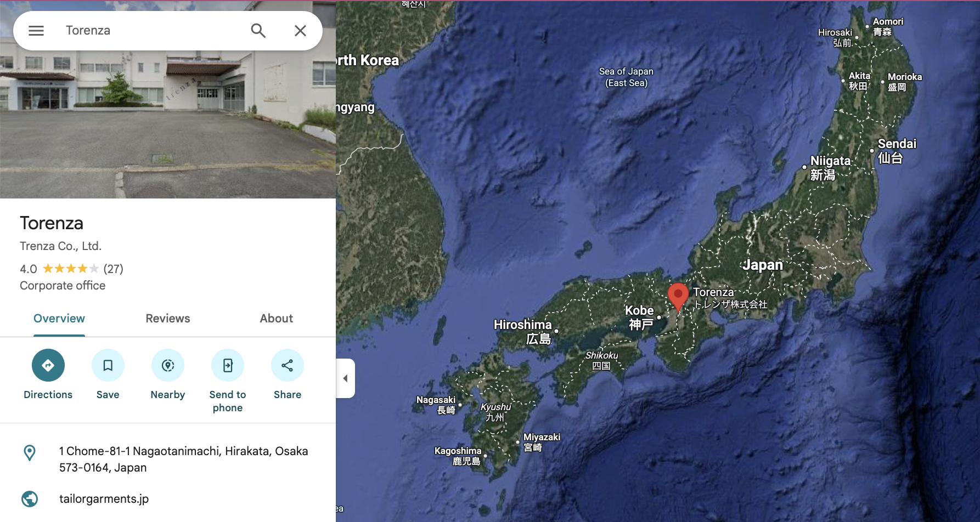Click the search magnifier icon

[258, 31]
